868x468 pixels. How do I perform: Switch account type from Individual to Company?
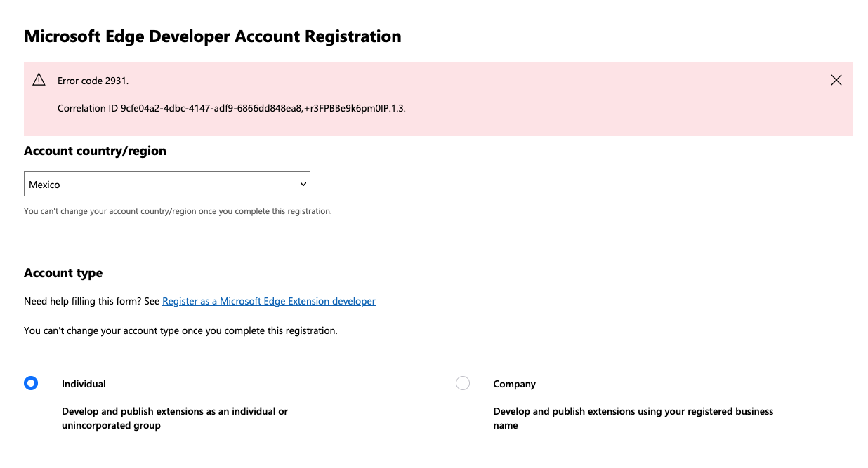[463, 383]
